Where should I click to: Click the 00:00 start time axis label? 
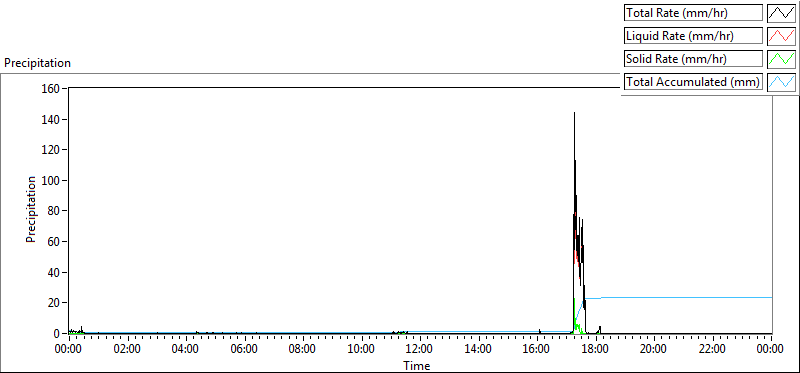click(69, 349)
